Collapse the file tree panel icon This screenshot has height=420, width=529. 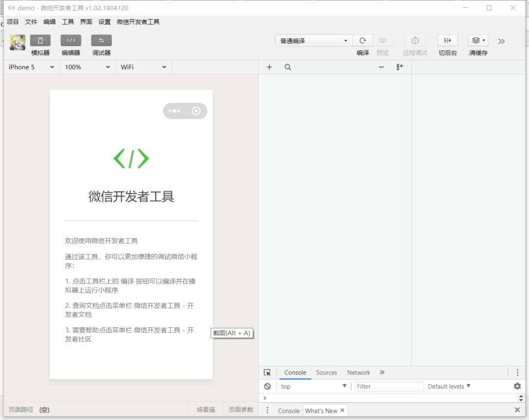pos(400,67)
